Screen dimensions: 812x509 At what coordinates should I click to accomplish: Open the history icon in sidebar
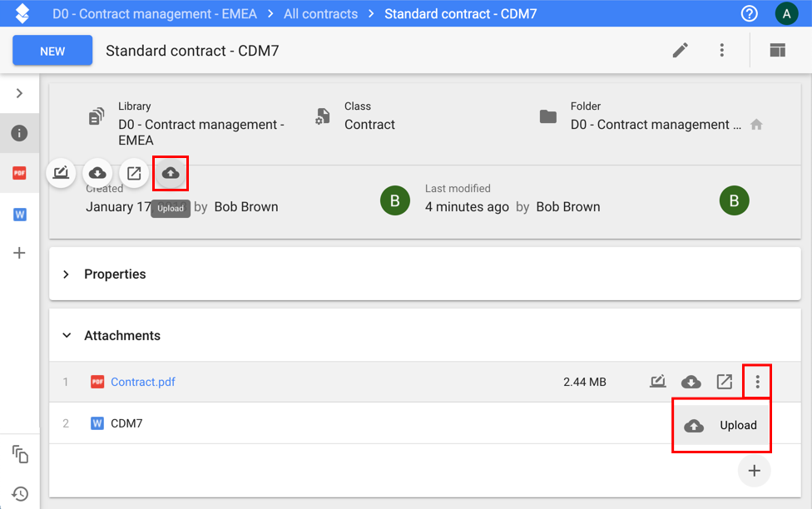pos(20,493)
